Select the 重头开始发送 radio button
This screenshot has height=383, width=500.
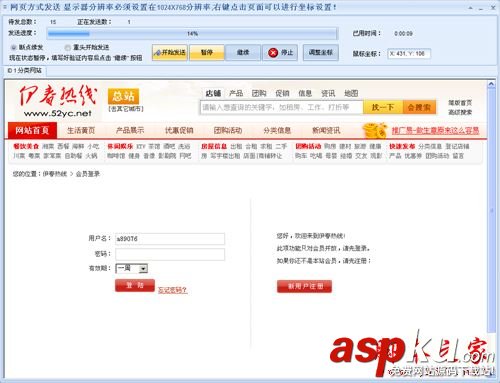(68, 47)
